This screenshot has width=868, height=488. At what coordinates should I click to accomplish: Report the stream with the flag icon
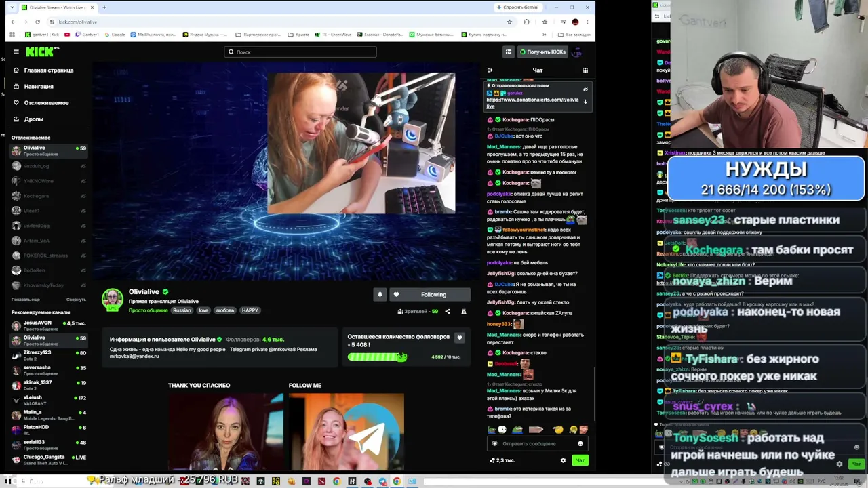click(464, 312)
